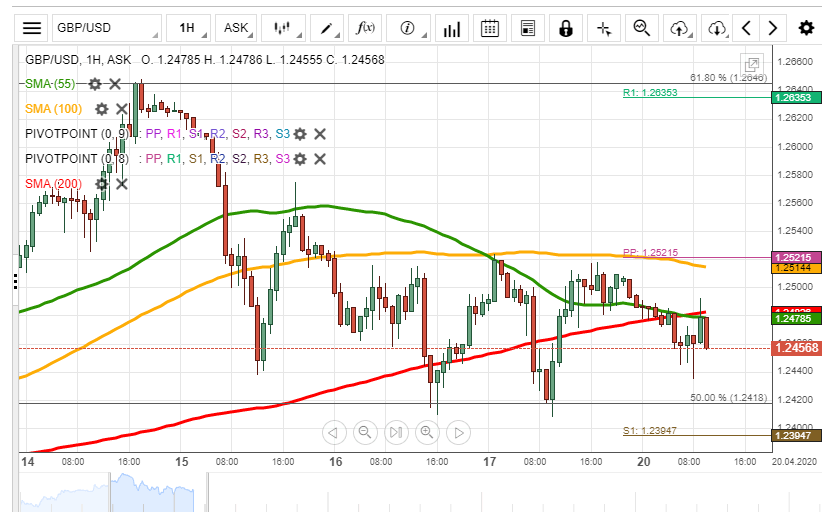Jump to latest candle button
Viewport: 831px width, 526px height.
pyautogui.click(x=396, y=433)
